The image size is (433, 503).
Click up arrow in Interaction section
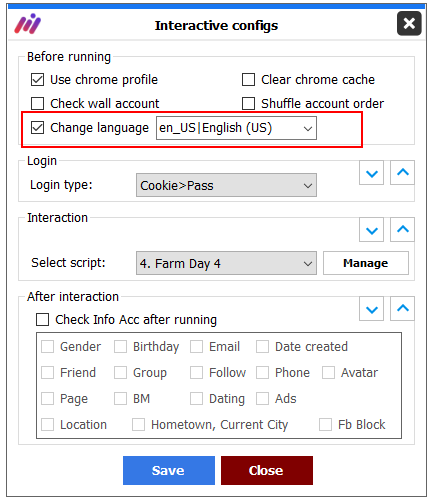point(403,230)
